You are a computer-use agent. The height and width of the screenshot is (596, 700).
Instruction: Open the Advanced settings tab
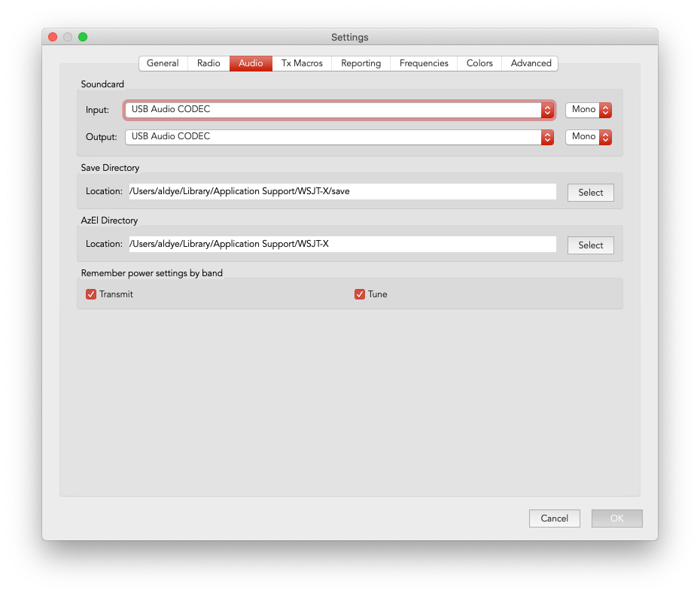click(531, 63)
